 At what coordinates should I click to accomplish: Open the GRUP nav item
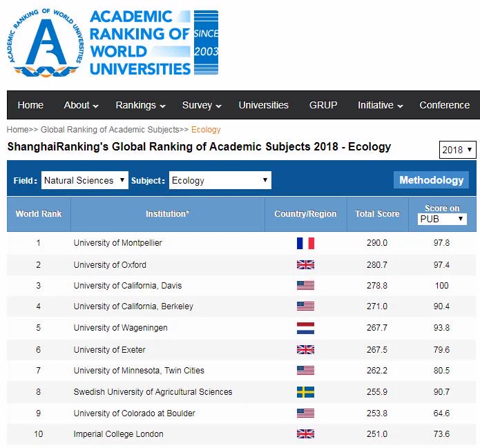(x=323, y=105)
